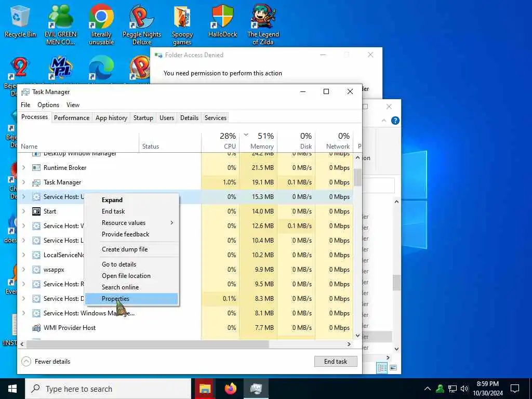Select Search online menu entry
The width and height of the screenshot is (532, 399).
click(131, 287)
